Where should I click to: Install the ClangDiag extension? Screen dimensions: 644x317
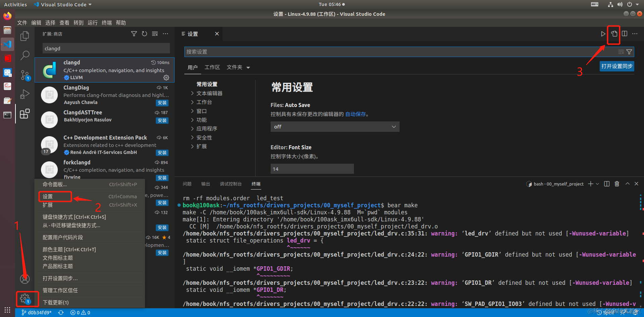tap(162, 103)
